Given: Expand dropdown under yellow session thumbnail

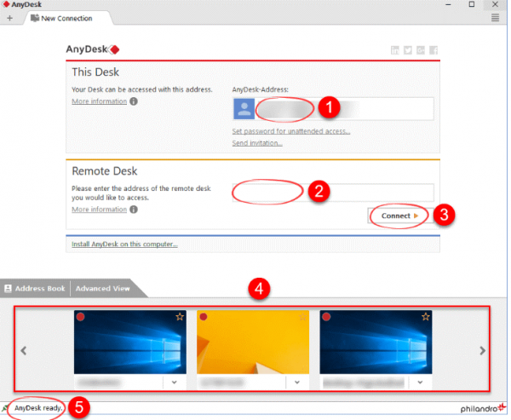Looking at the screenshot, I should (297, 383).
